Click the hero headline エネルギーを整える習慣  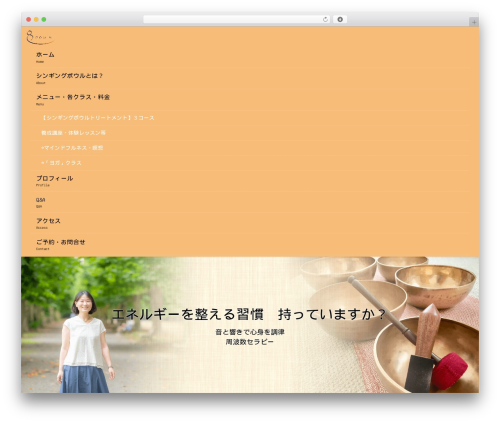(x=187, y=314)
